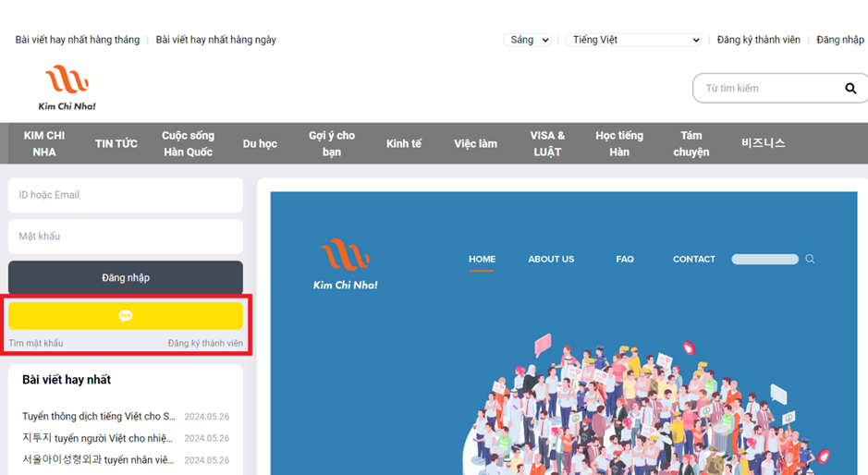Click ABOUT US in the blue banner
Viewport: 868px width, 475px height.
pos(551,259)
